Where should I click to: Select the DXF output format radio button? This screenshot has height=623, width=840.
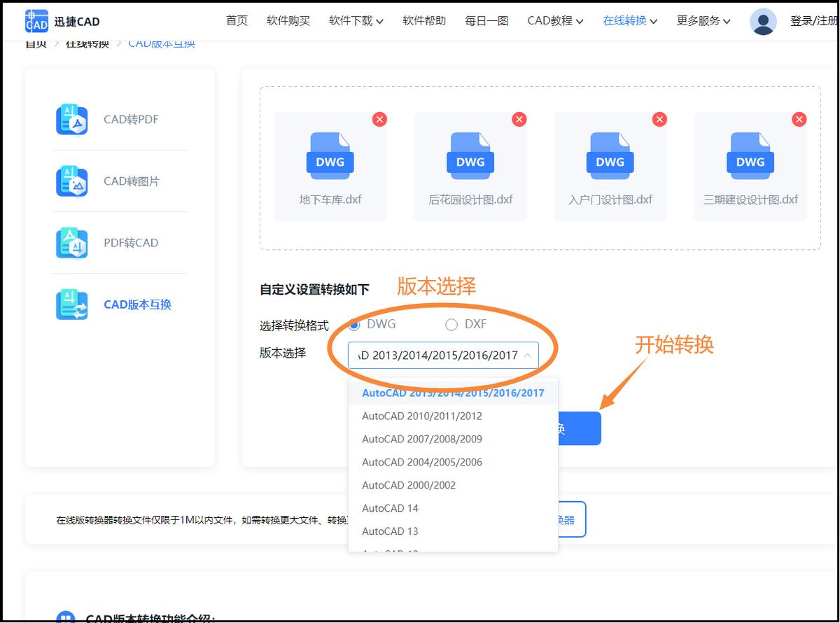point(451,324)
